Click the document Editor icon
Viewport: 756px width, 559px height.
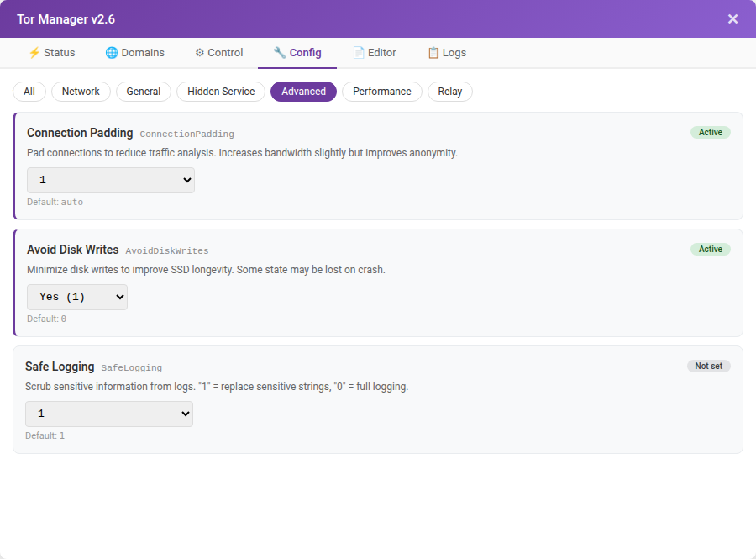pyautogui.click(x=359, y=53)
